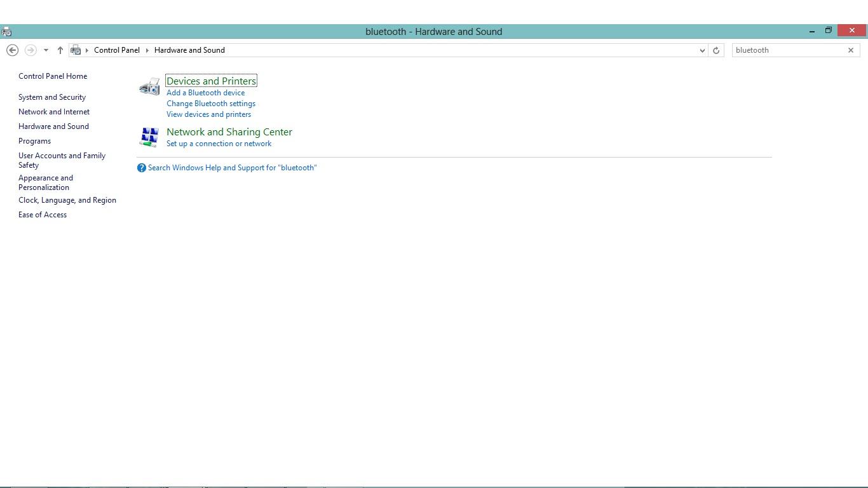Open the Network and Sharing Center heading
Screen dimensions: 868x488
click(229, 132)
